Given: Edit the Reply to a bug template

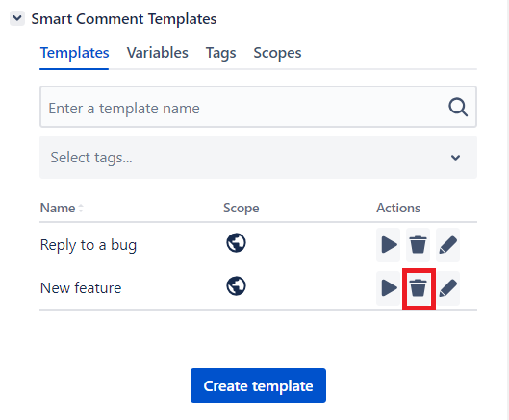Looking at the screenshot, I should point(447,245).
